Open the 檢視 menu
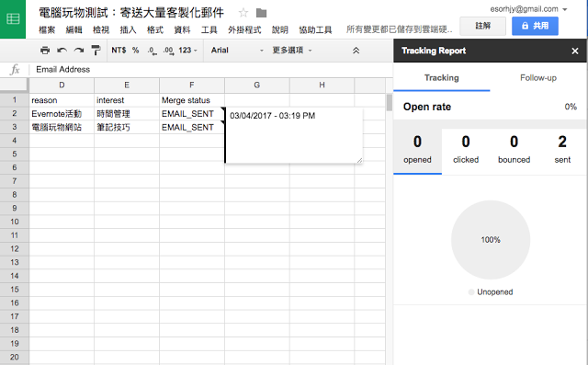588x365 pixels. [x=101, y=30]
